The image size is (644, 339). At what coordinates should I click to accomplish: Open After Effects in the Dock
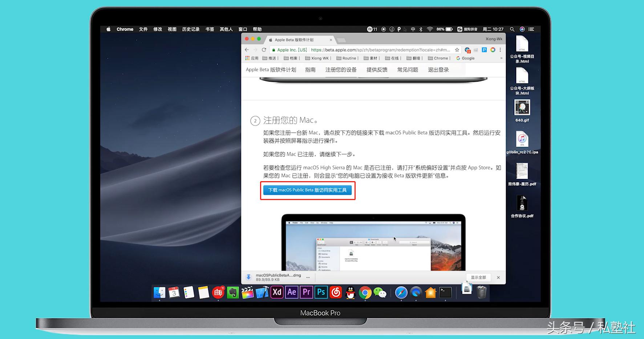click(x=291, y=292)
